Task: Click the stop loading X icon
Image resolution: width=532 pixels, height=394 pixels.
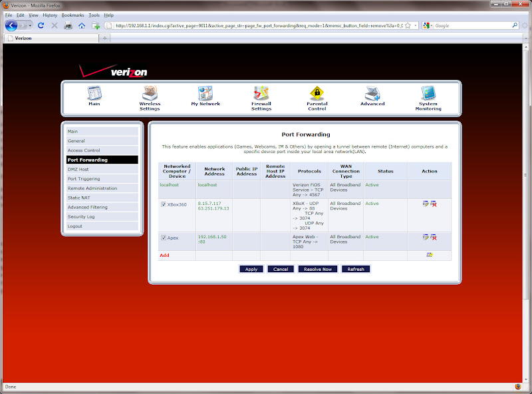Action: 55,25
